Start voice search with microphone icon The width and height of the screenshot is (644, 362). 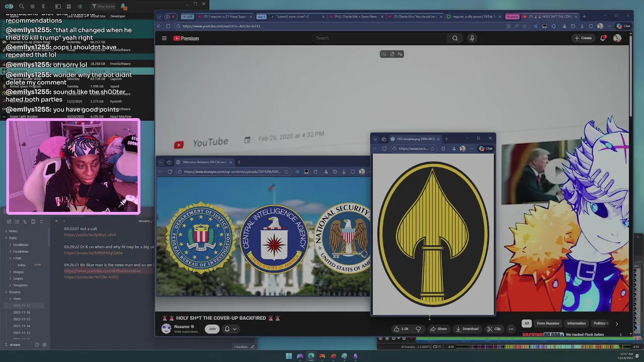[472, 38]
